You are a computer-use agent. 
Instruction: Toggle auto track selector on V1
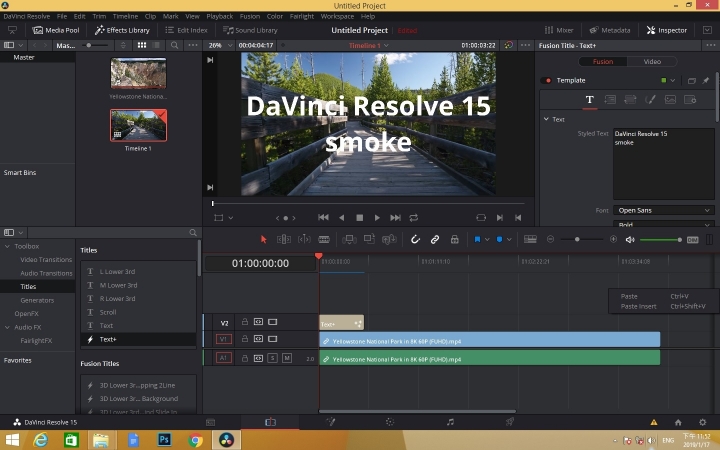[x=259, y=339]
